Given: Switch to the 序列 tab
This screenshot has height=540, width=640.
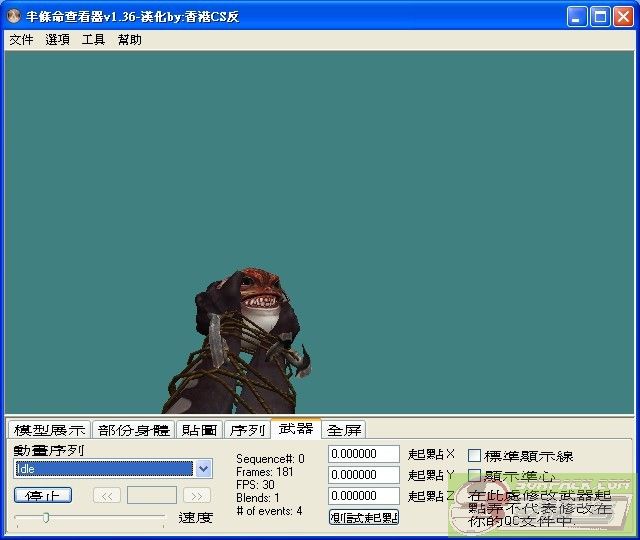Looking at the screenshot, I should point(246,430).
